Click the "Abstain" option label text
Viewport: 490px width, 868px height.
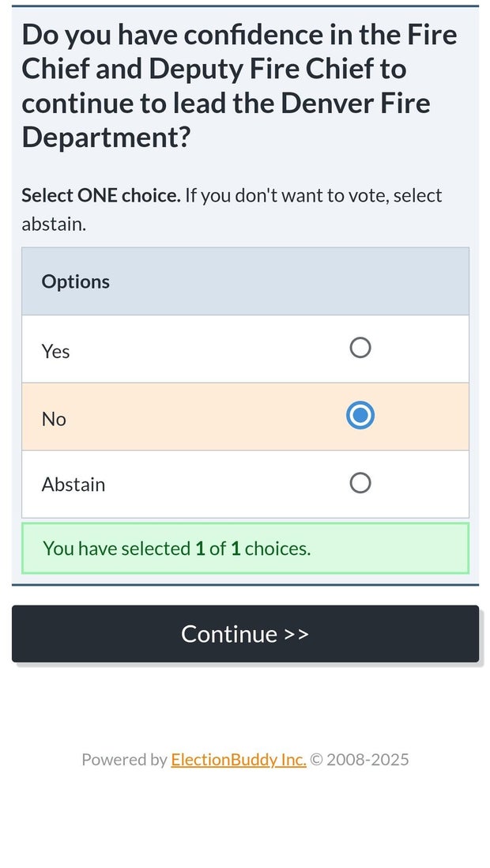73,484
